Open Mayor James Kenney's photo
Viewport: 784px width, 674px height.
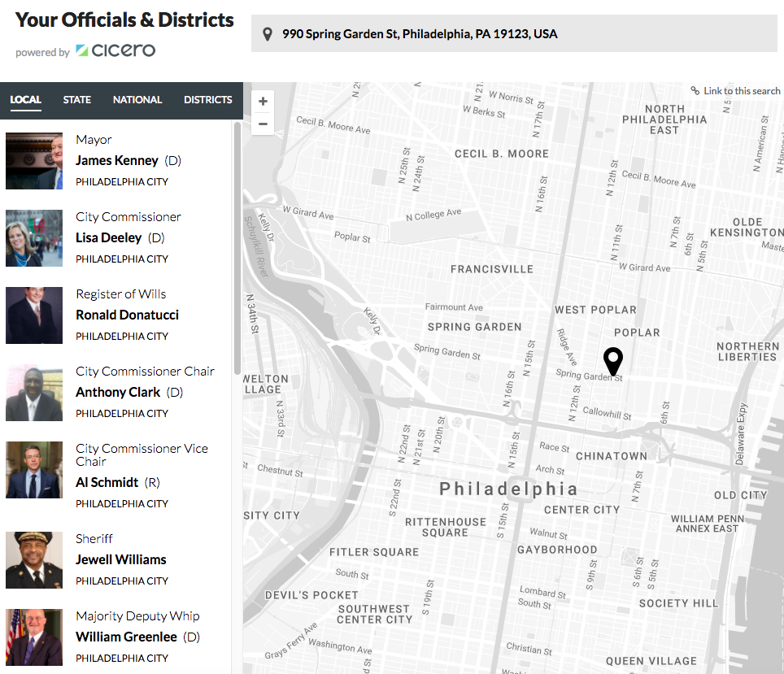point(34,160)
